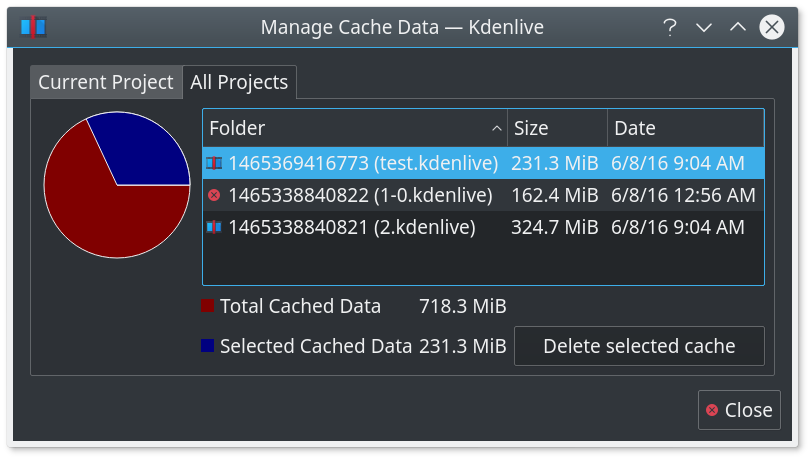Select the 1465338840822 (1-0.kdenlive) row
The image size is (811, 460).
point(483,195)
